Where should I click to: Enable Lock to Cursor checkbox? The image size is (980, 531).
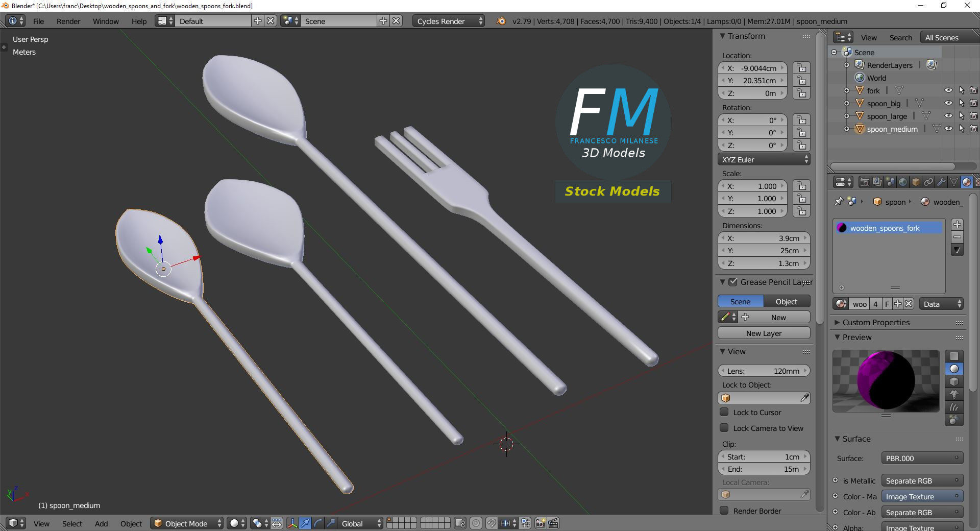coord(724,412)
